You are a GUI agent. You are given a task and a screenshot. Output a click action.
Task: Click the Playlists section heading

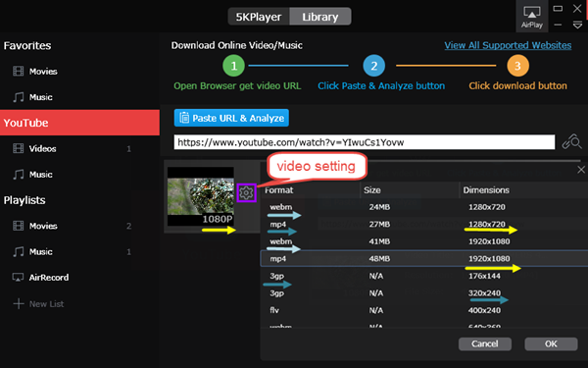24,200
